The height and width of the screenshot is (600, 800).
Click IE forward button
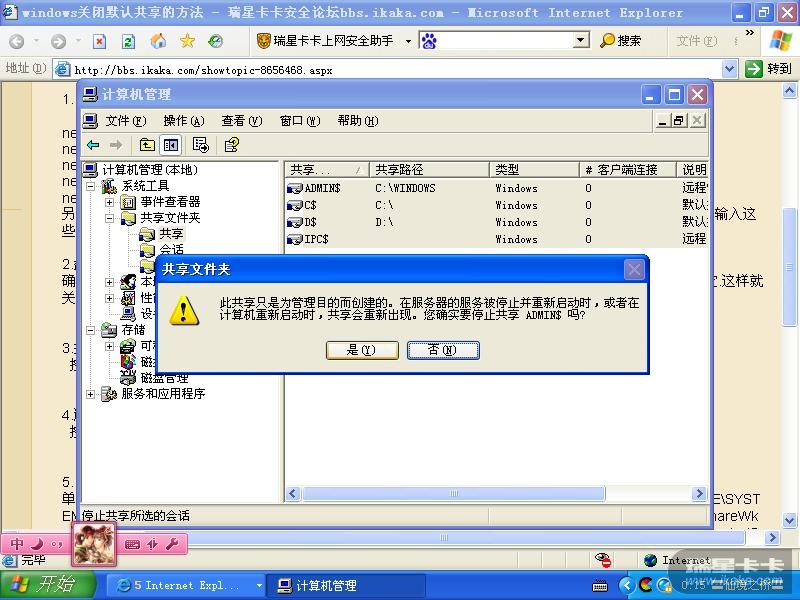tap(59, 41)
